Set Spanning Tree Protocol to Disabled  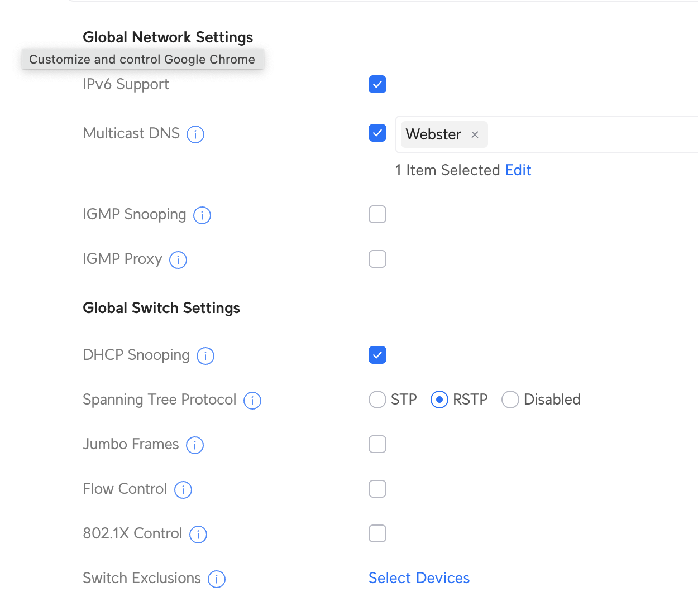(510, 400)
